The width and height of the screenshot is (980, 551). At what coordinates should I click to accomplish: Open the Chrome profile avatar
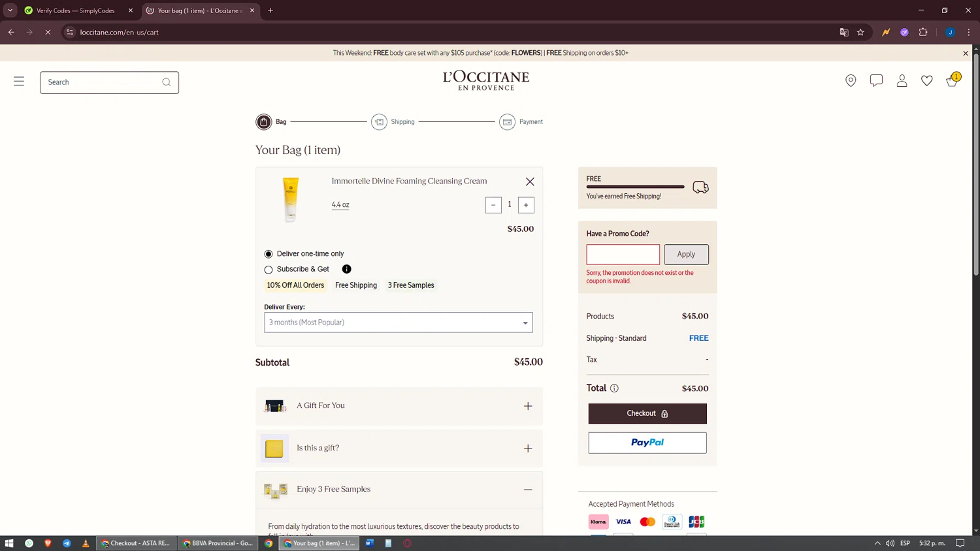[950, 32]
